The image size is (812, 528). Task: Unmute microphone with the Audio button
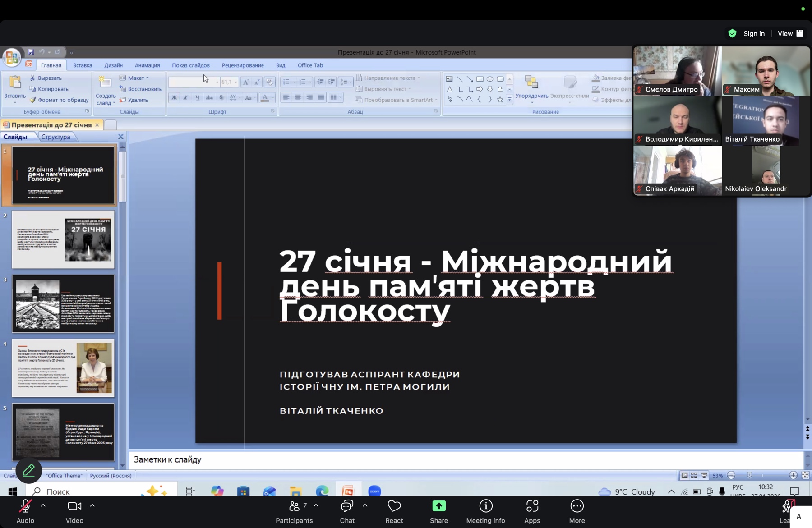pyautogui.click(x=25, y=507)
